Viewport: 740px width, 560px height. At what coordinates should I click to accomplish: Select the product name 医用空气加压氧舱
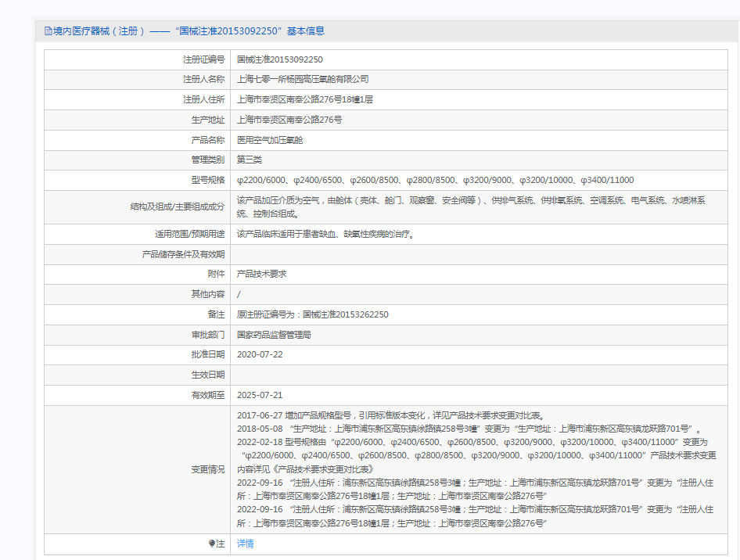[270, 140]
